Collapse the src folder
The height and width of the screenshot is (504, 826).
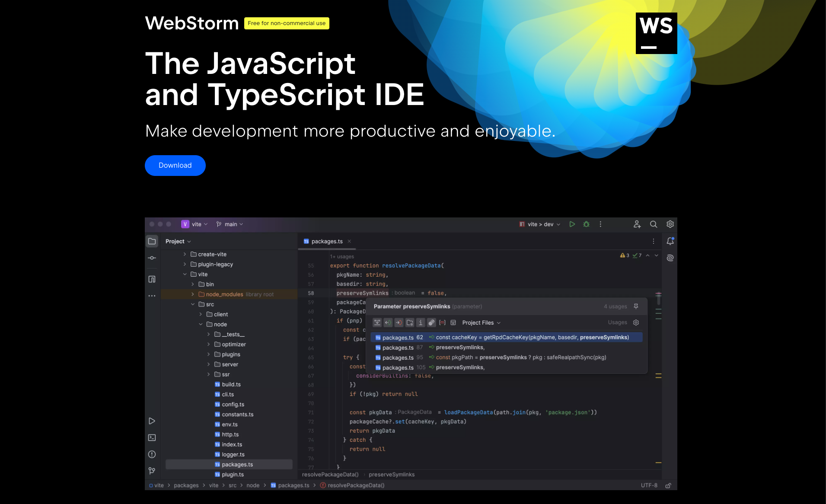[192, 304]
